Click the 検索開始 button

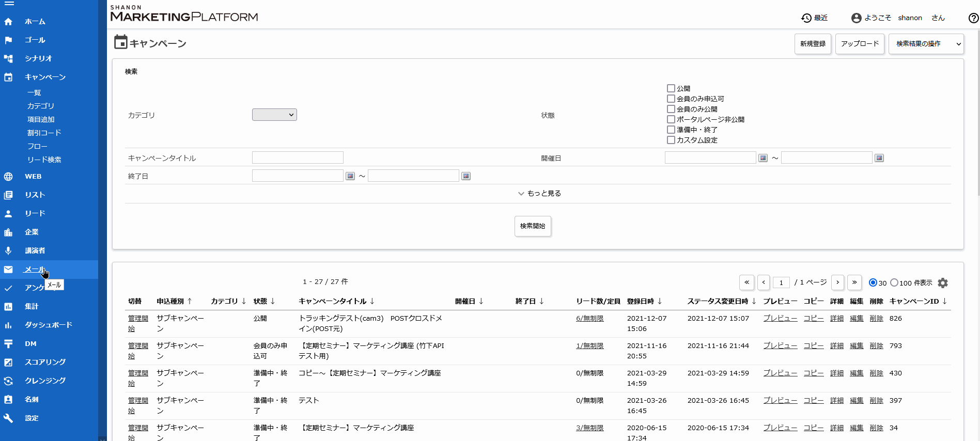pos(533,226)
